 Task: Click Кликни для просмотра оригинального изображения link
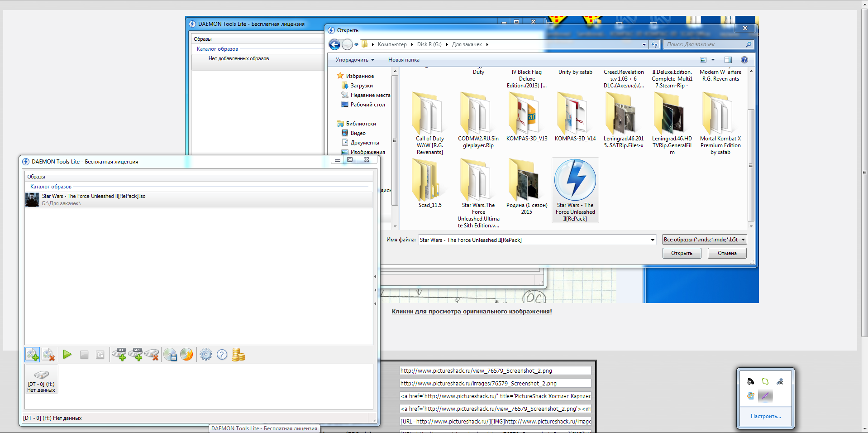[472, 312]
